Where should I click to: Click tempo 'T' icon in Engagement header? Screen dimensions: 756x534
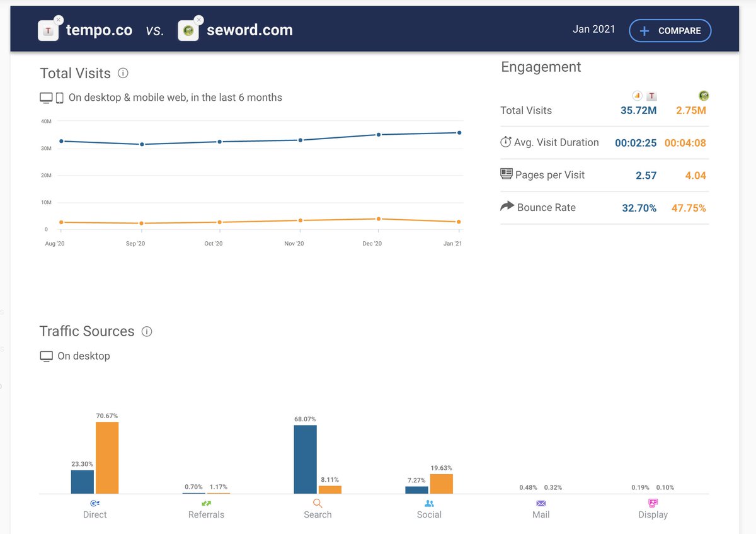(x=652, y=96)
